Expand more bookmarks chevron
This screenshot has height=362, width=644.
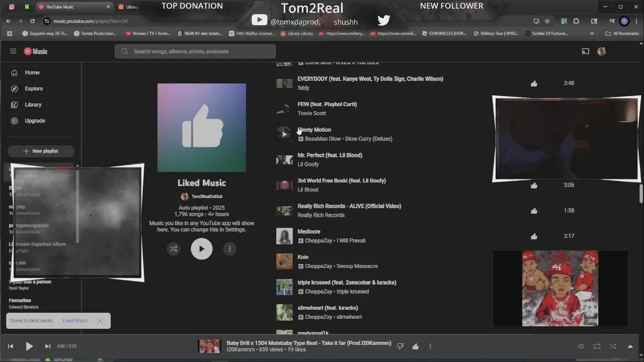(592, 34)
